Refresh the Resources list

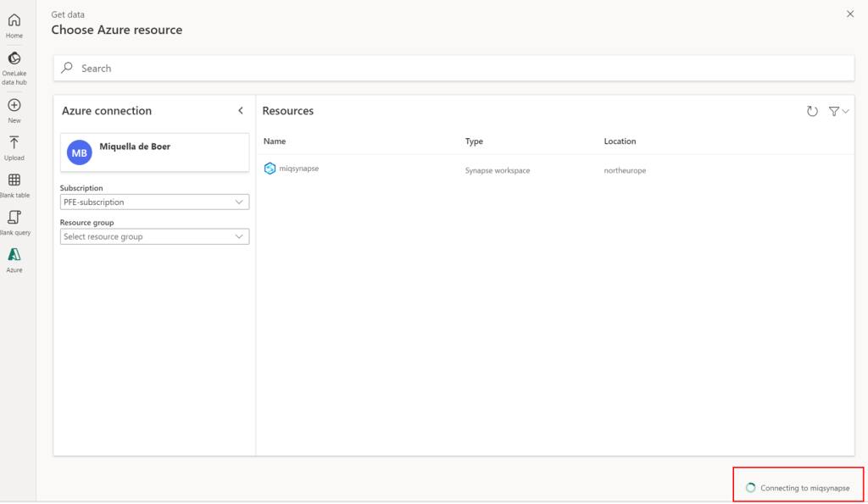pos(812,111)
